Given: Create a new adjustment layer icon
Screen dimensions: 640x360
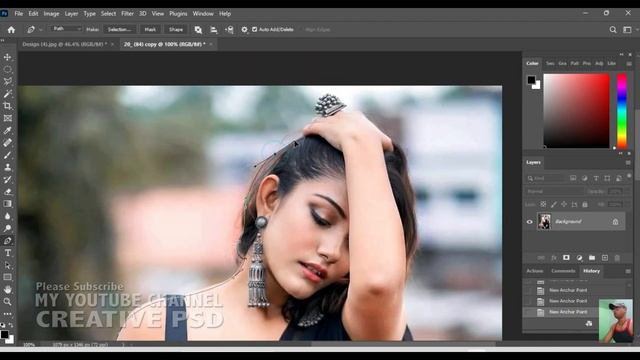Looking at the screenshot, I should pos(579,258).
